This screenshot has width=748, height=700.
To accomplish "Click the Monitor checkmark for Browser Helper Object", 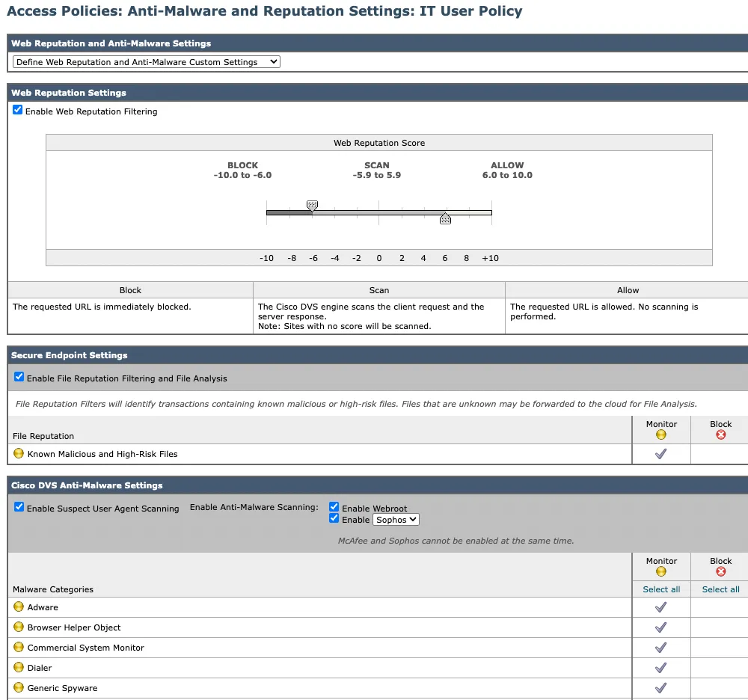I will point(660,627).
